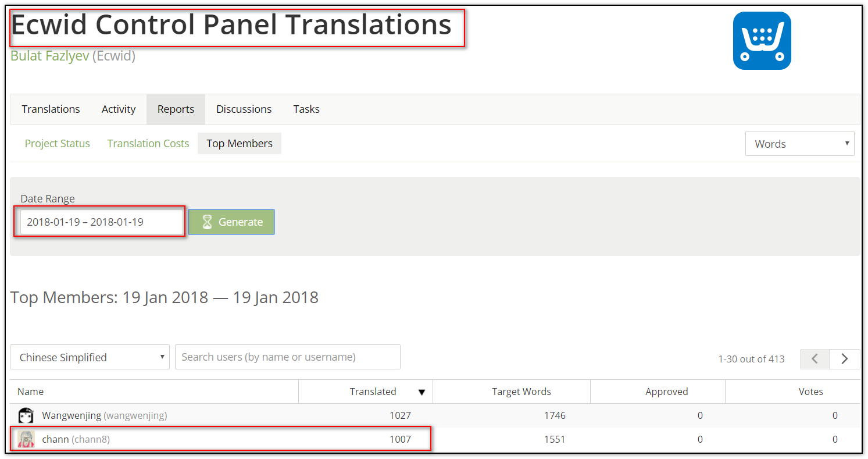The width and height of the screenshot is (868, 459).
Task: Go to previous page of members
Action: [815, 359]
